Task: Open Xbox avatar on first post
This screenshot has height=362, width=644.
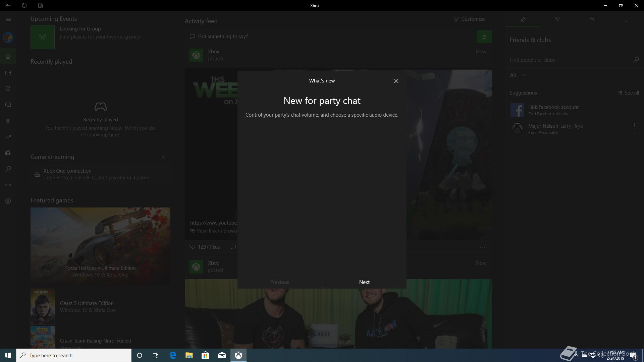Action: tap(196, 55)
